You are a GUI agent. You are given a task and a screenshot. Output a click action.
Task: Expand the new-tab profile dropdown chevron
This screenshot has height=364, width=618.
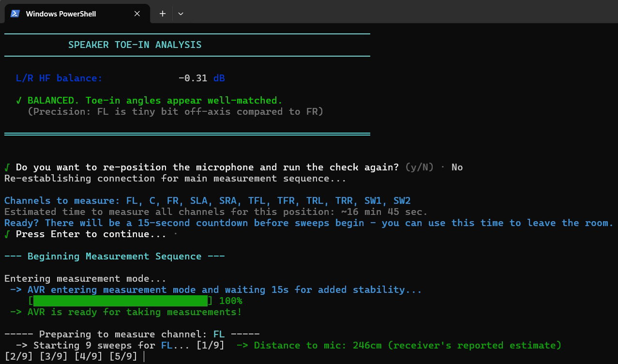pos(181,14)
